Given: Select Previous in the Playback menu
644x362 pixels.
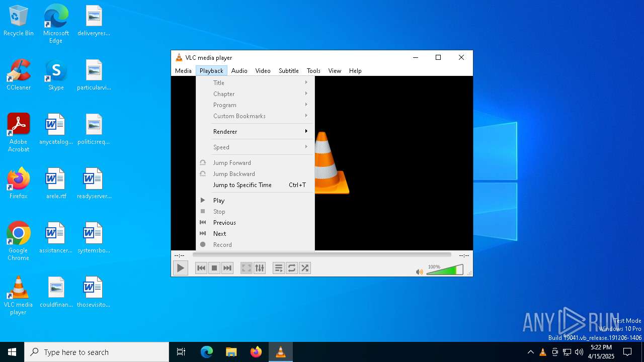Looking at the screenshot, I should pos(255,223).
